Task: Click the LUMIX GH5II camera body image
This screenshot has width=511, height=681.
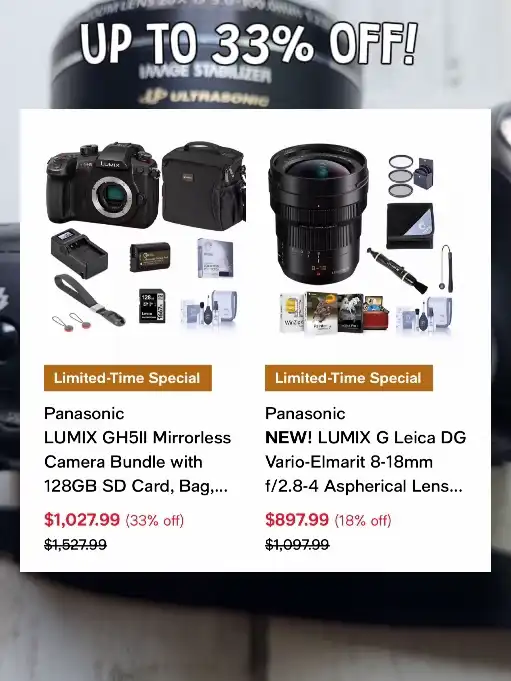Action: tap(102, 185)
